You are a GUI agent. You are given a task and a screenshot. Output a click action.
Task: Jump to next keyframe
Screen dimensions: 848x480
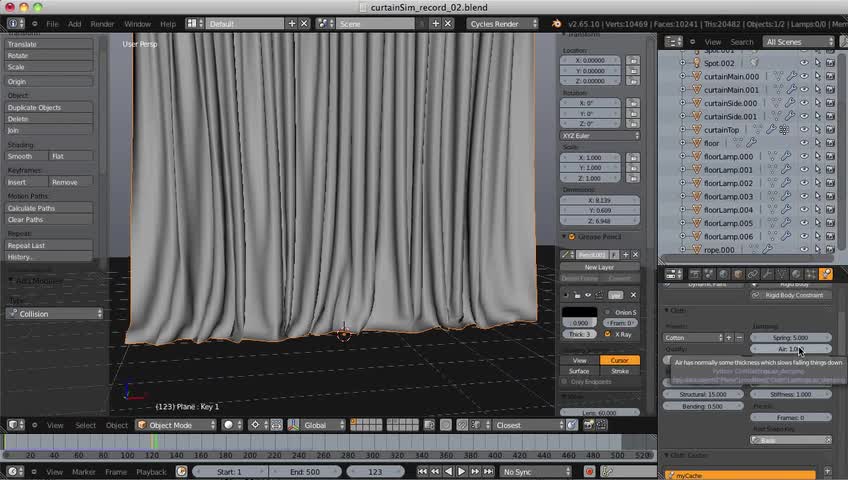pos(475,471)
